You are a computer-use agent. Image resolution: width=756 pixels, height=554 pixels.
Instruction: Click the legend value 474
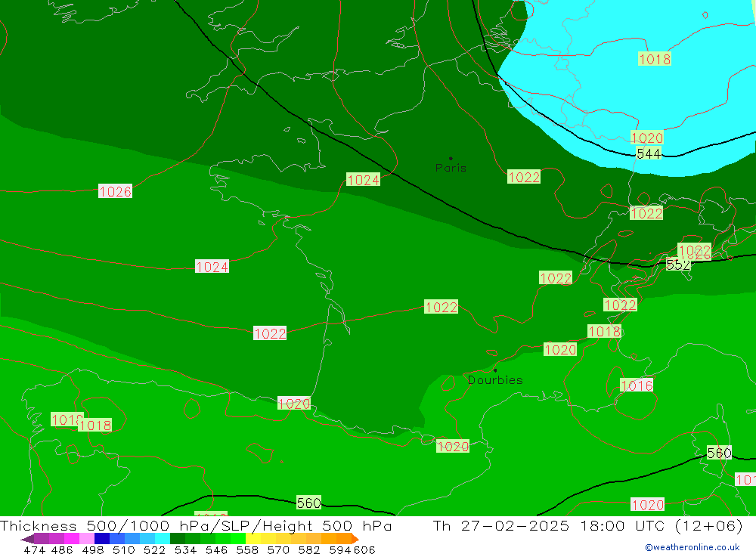coord(35,550)
